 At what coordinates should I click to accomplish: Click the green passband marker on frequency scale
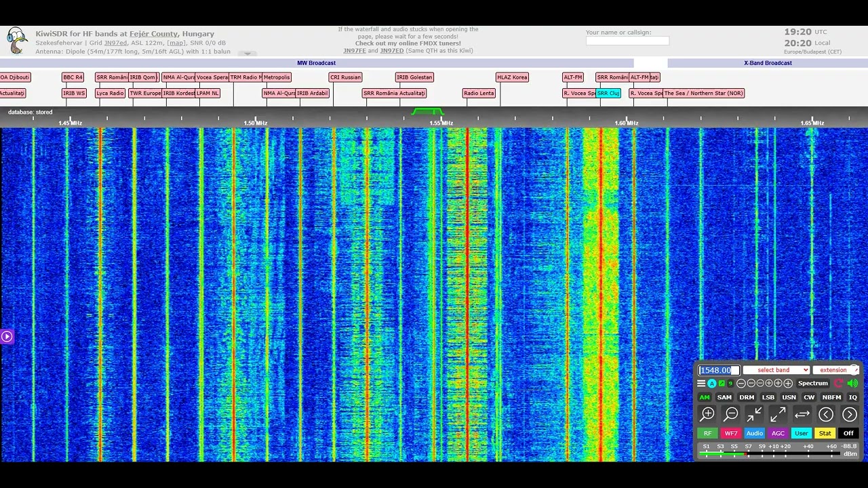428,111
